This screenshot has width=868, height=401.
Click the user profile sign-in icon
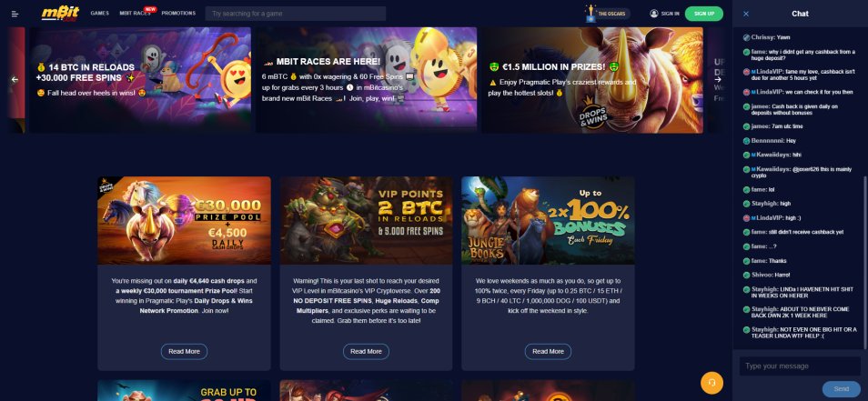pyautogui.click(x=654, y=14)
